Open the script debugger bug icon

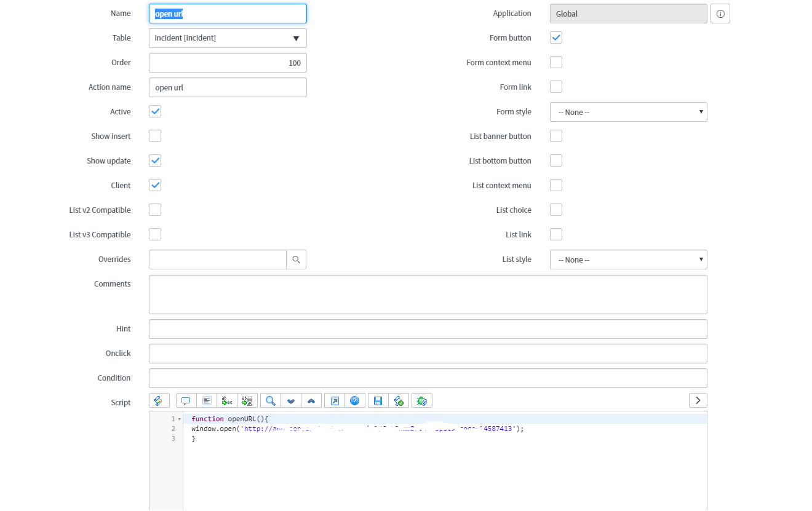click(x=422, y=401)
